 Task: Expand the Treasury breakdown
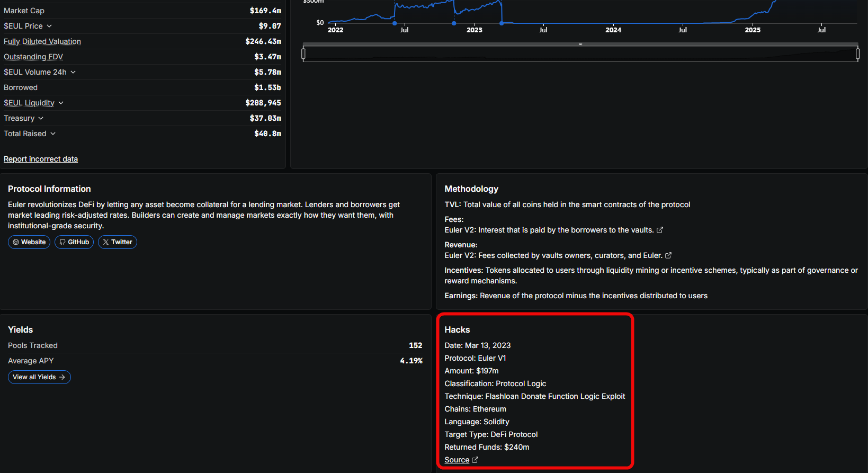(x=41, y=118)
